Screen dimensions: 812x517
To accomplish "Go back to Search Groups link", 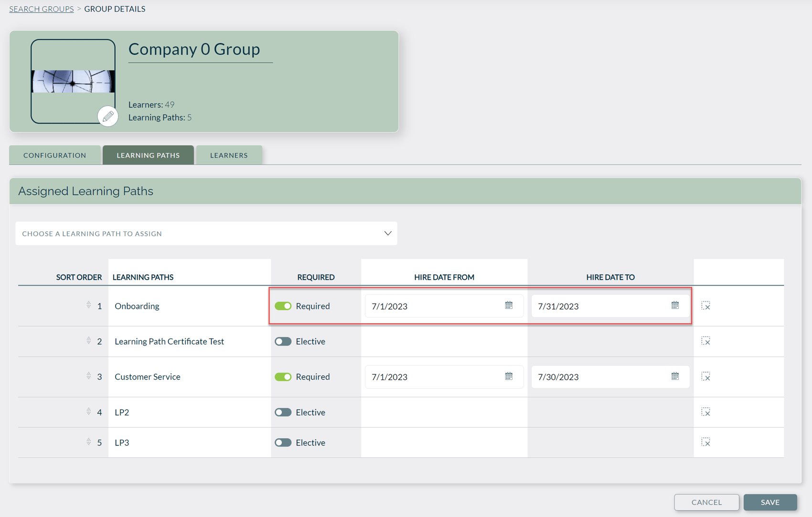I will 42,9.
